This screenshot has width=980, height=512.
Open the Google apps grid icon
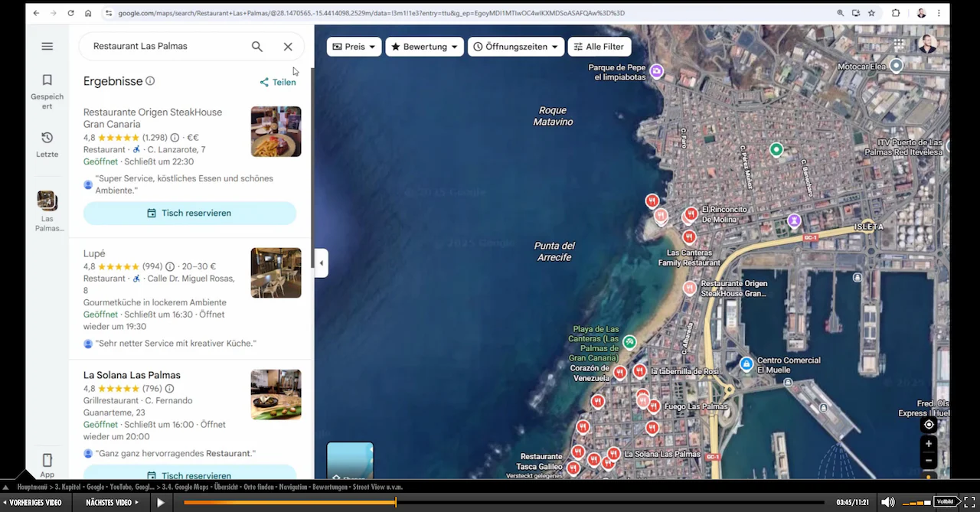899,44
